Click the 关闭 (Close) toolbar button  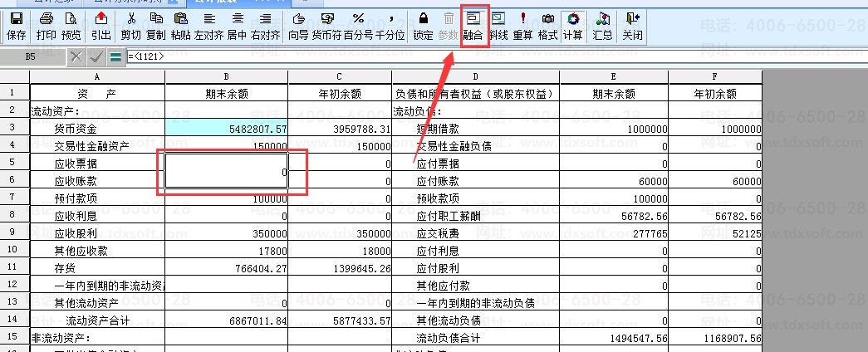632,27
